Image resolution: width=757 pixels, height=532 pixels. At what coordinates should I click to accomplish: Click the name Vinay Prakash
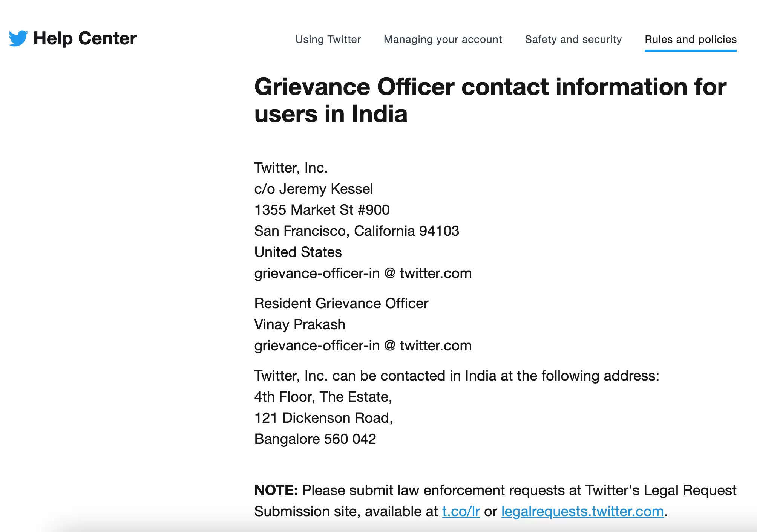click(x=300, y=324)
